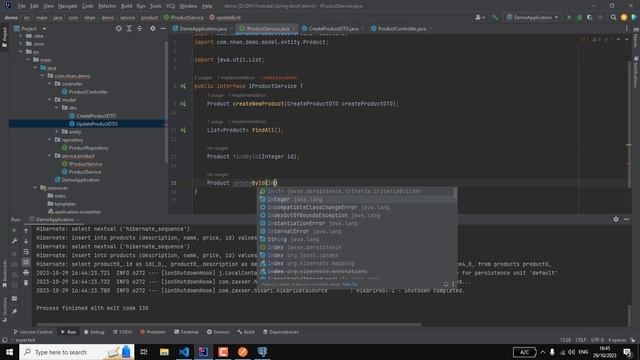Collapse the resources folder node

click(35, 188)
